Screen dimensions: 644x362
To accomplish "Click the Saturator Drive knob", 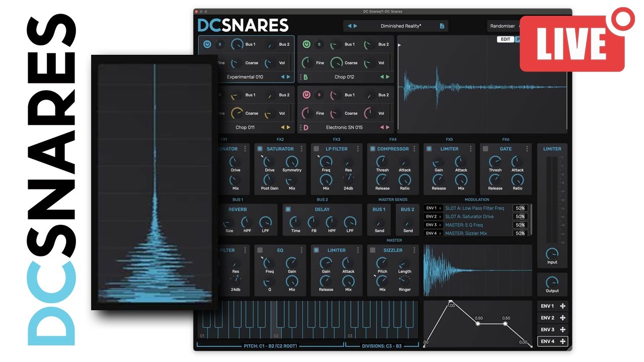I will pyautogui.click(x=270, y=162).
